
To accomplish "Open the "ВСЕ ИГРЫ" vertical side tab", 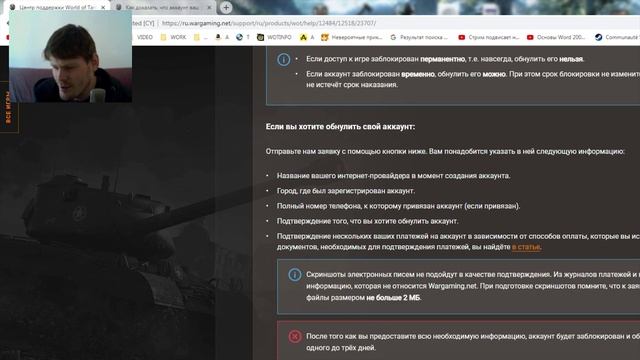I will coord(8,107).
